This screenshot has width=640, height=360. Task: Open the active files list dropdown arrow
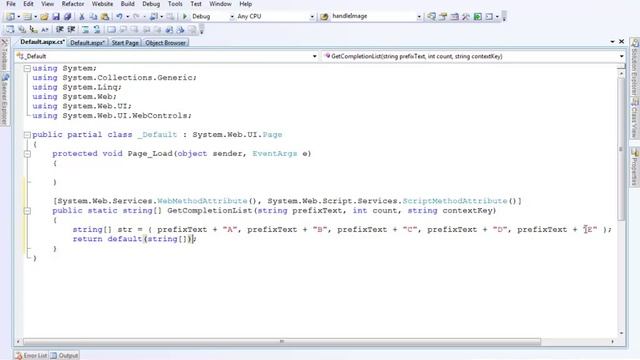(612, 42)
